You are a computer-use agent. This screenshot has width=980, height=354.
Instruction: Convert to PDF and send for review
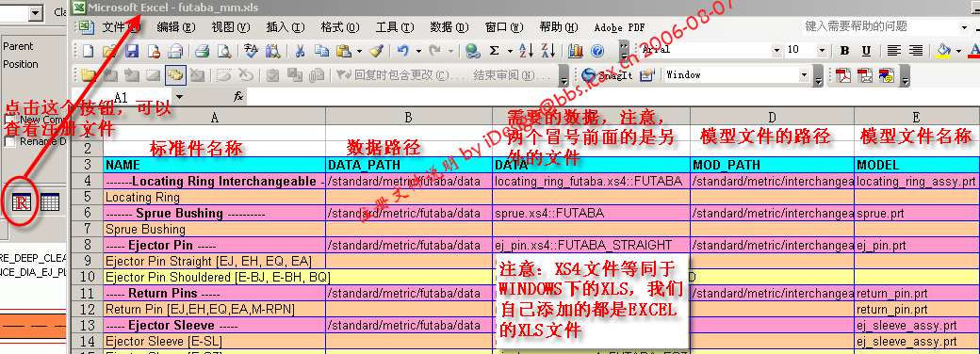tap(887, 75)
